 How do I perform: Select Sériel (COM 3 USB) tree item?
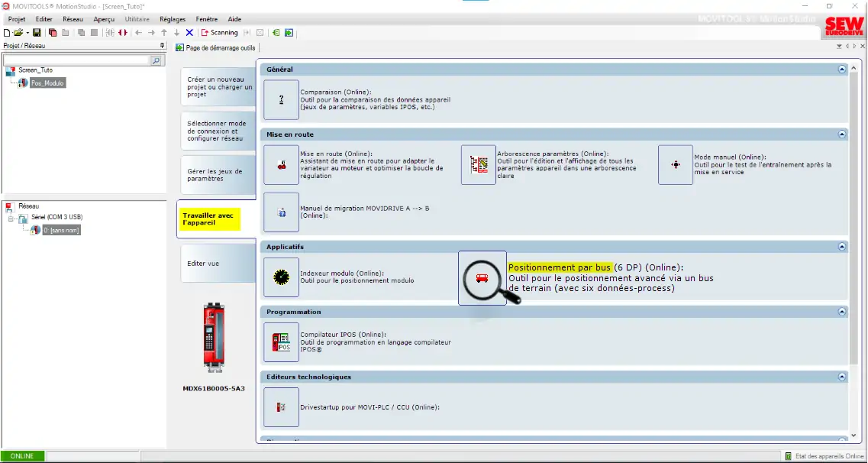coord(57,217)
